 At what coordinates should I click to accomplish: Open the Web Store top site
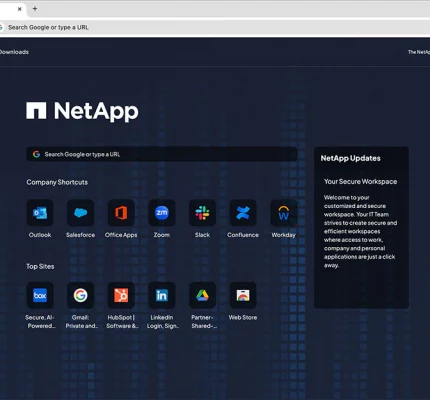(243, 295)
